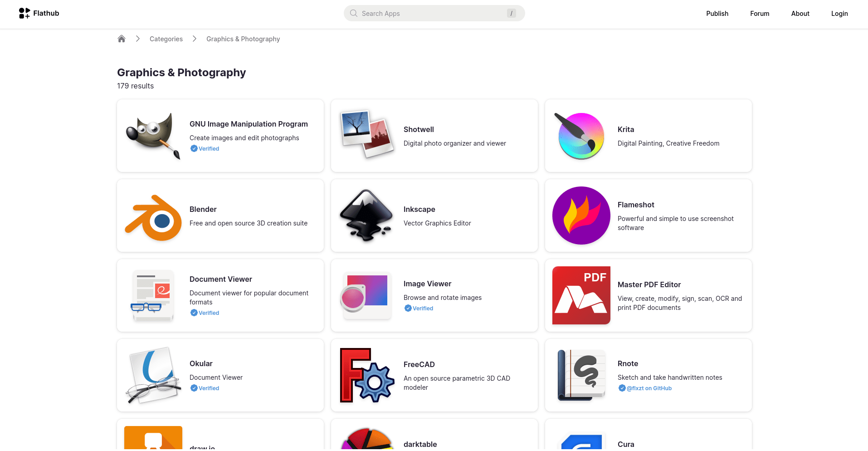
Task: Open the Flameshot app title
Action: point(636,205)
